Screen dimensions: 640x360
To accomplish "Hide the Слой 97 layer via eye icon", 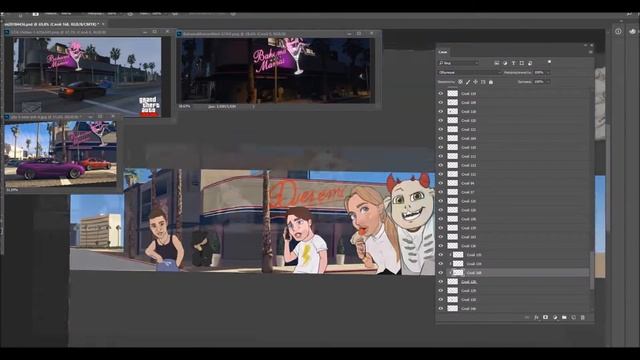I will coord(441,192).
